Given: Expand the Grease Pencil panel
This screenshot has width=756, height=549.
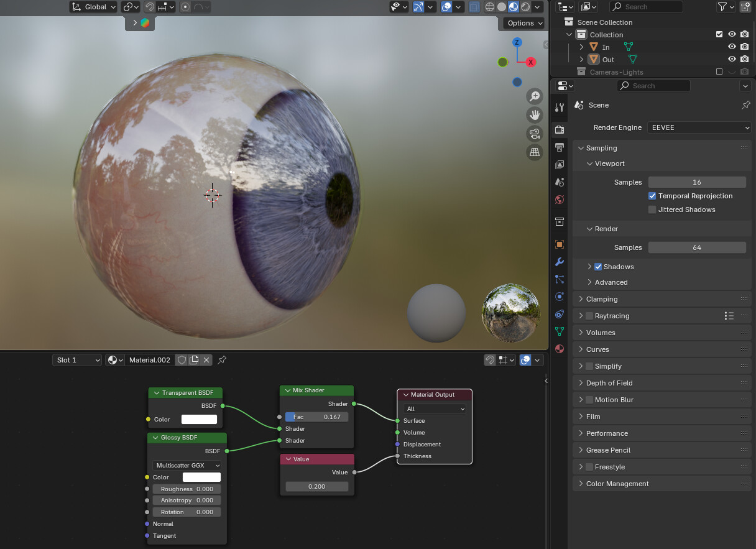Looking at the screenshot, I should (x=581, y=450).
